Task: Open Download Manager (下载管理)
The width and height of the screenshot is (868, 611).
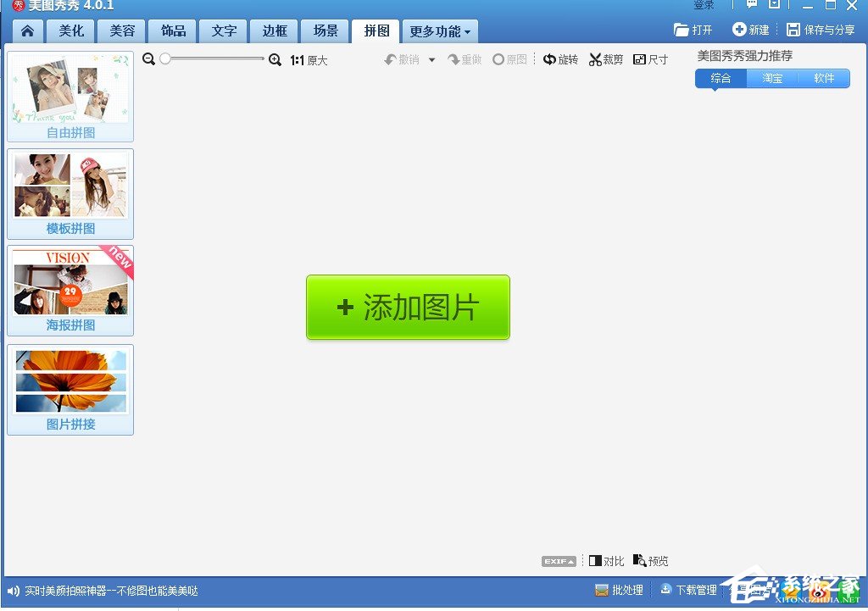Action: tap(689, 591)
